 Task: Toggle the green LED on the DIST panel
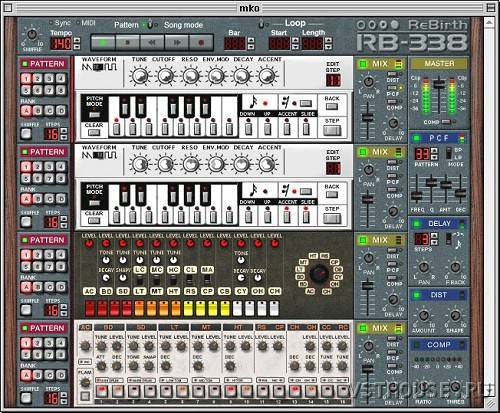pyautogui.click(x=416, y=295)
